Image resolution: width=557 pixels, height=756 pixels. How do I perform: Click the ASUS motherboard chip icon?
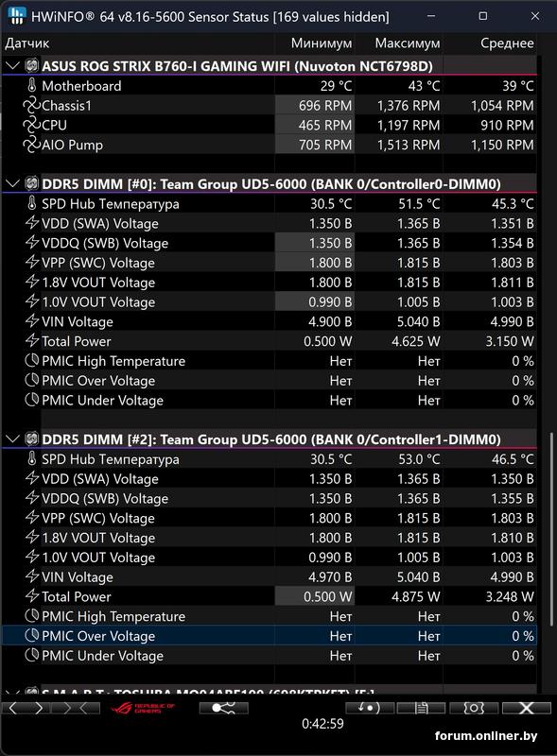pos(32,65)
